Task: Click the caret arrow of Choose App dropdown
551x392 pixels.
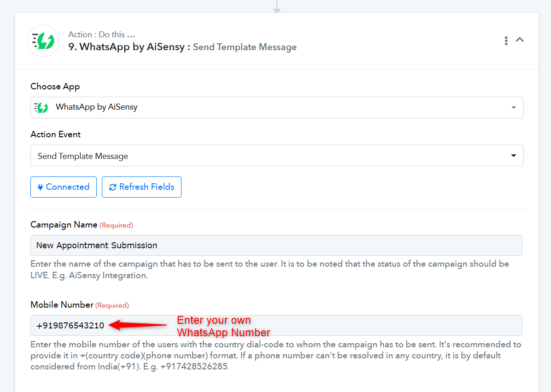Action: click(x=513, y=107)
